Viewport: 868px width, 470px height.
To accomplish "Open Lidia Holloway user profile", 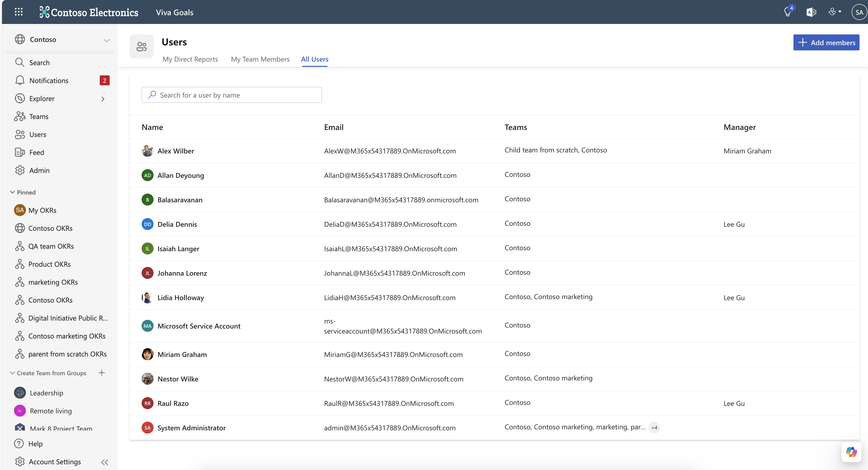I will 181,297.
